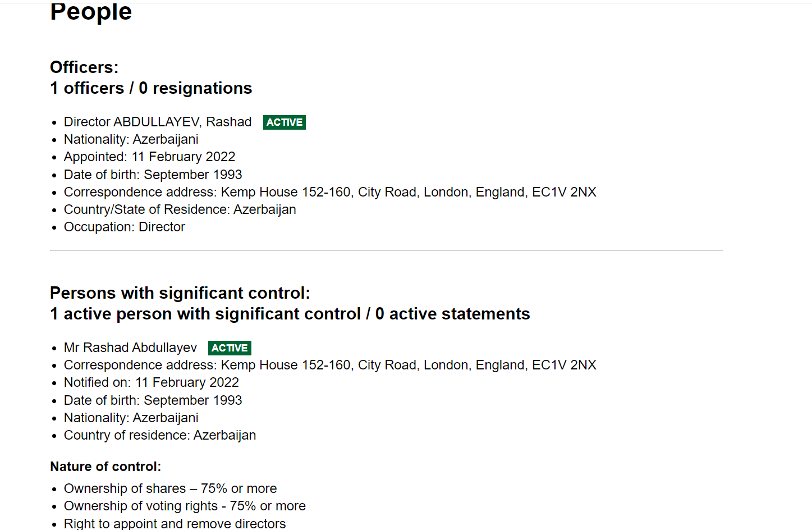Viewport: 812px width, 530px height.
Task: Select Ownership of shares – 75% or more
Action: pyautogui.click(x=170, y=488)
